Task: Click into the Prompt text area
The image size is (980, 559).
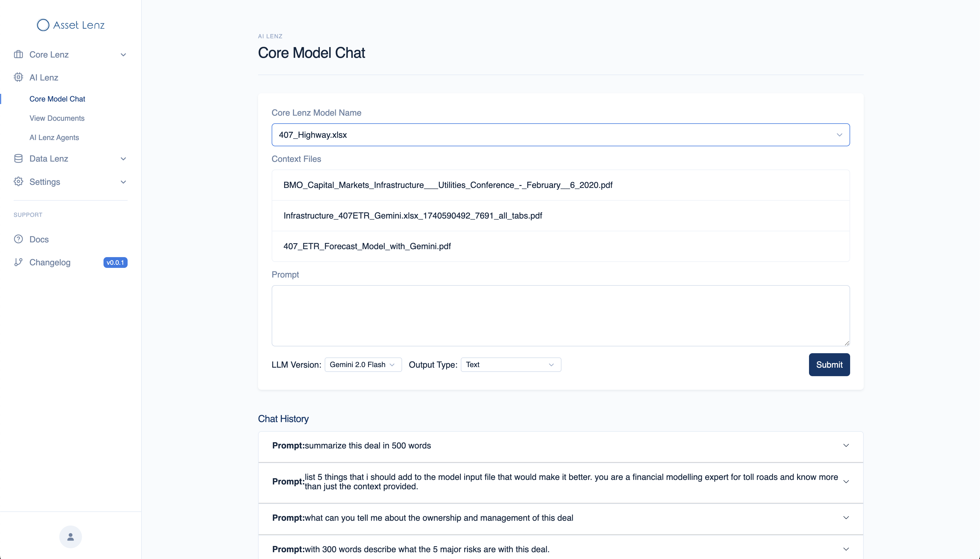Action: pos(561,316)
